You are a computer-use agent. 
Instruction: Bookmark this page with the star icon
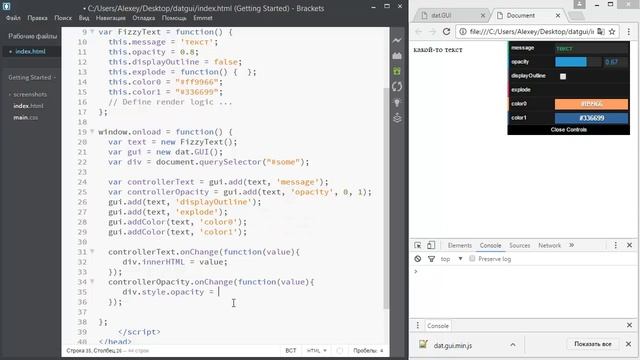(612, 31)
